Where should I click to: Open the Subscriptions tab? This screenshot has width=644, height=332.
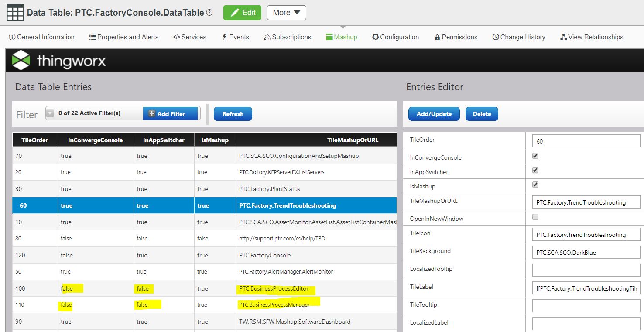[288, 37]
